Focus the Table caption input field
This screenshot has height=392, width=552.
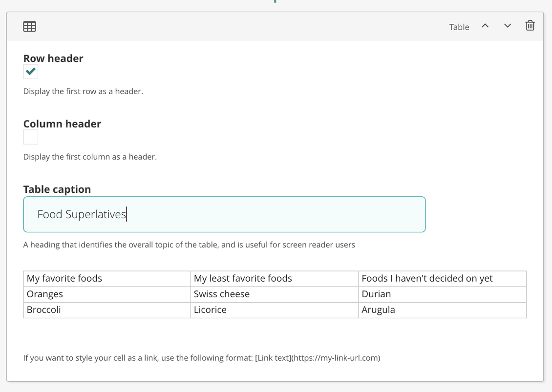[224, 214]
